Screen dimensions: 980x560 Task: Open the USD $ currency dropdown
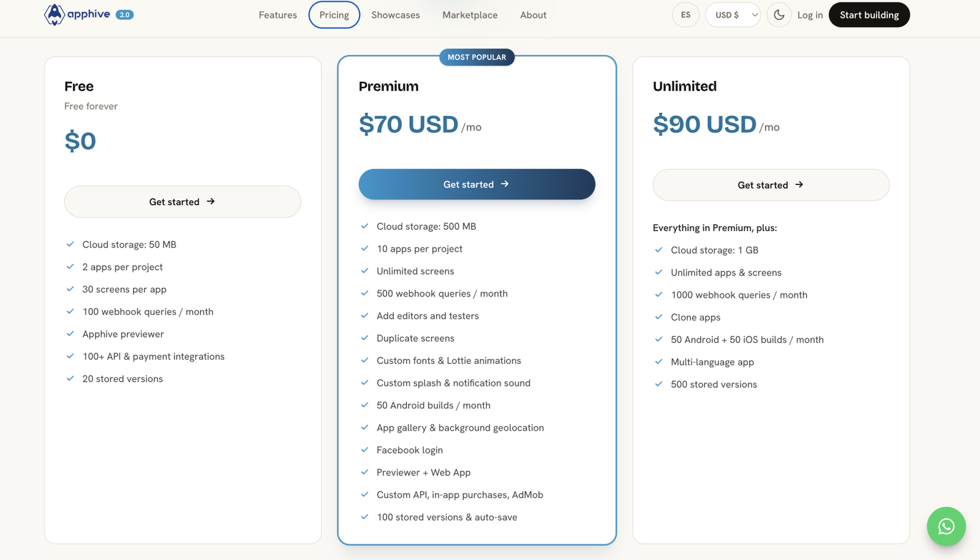coord(733,15)
